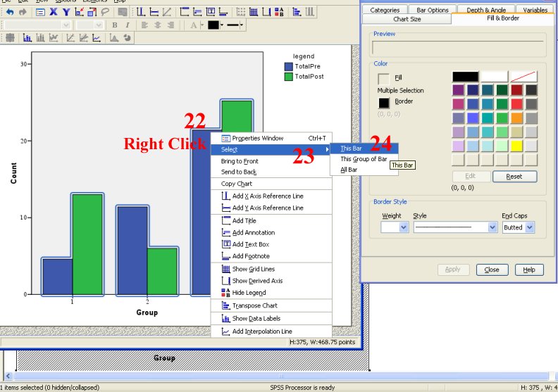Click Add Y Axis Reference Line toolbar icon
This screenshot has width=558, height=392.
tap(154, 12)
